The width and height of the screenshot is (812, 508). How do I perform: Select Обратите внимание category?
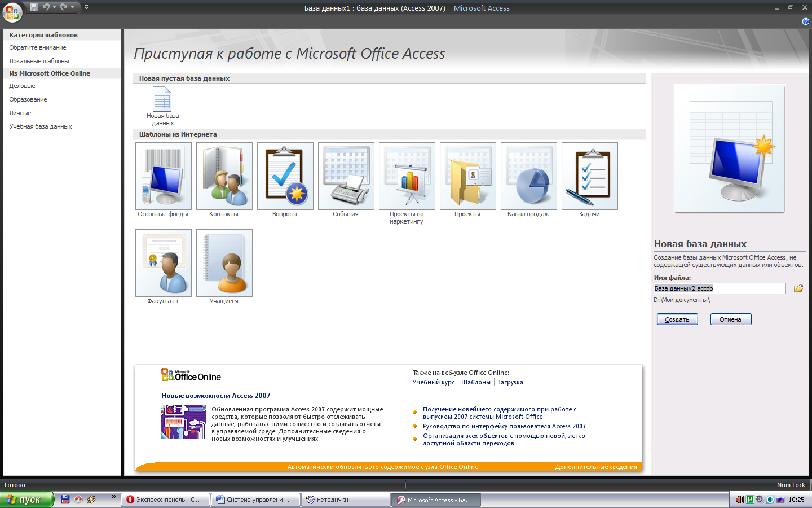[x=38, y=47]
